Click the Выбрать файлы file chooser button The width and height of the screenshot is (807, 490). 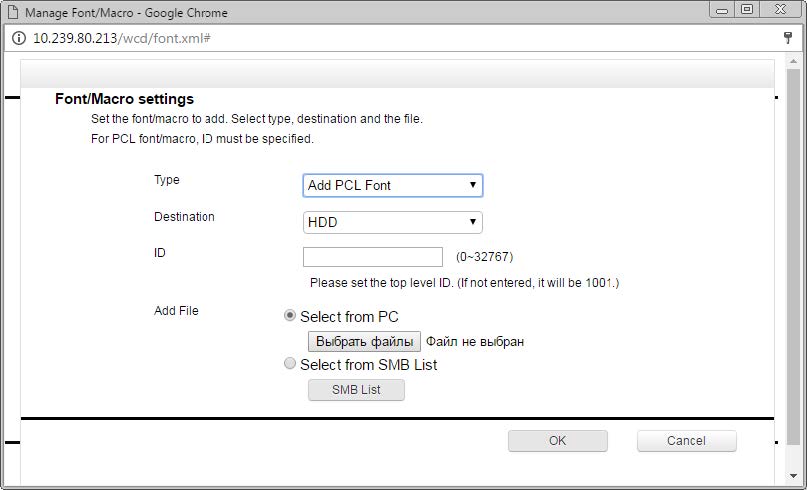(364, 341)
